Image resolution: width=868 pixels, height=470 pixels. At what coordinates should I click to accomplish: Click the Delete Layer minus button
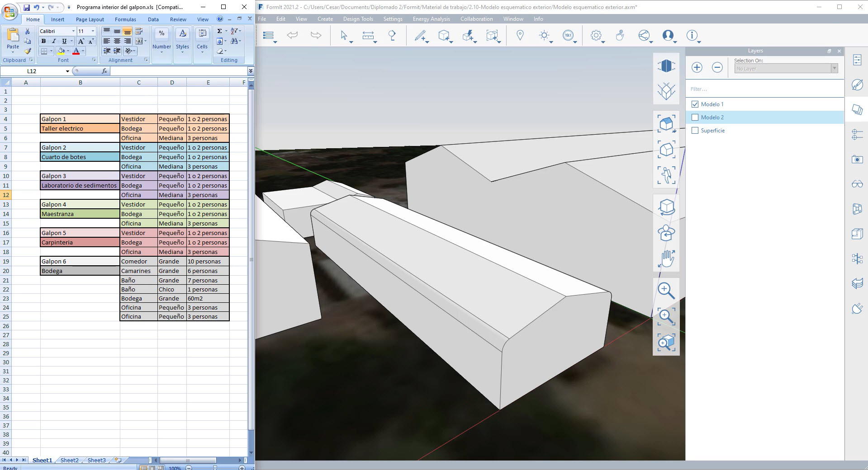coord(717,67)
